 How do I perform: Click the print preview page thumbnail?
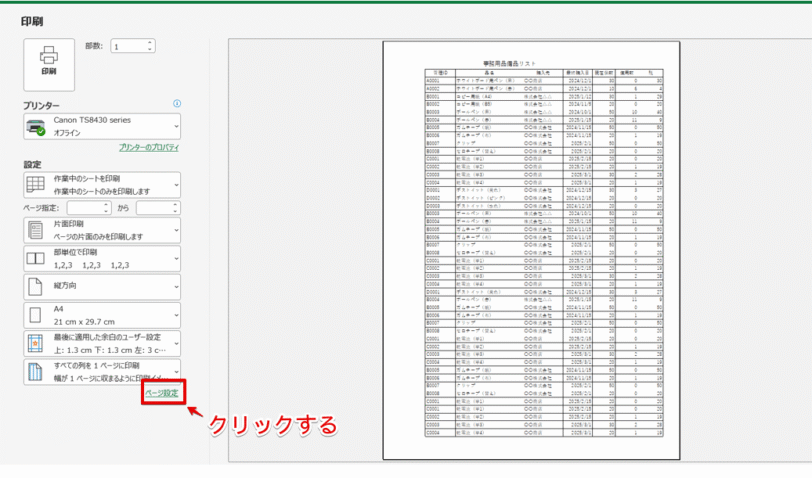coord(531,250)
